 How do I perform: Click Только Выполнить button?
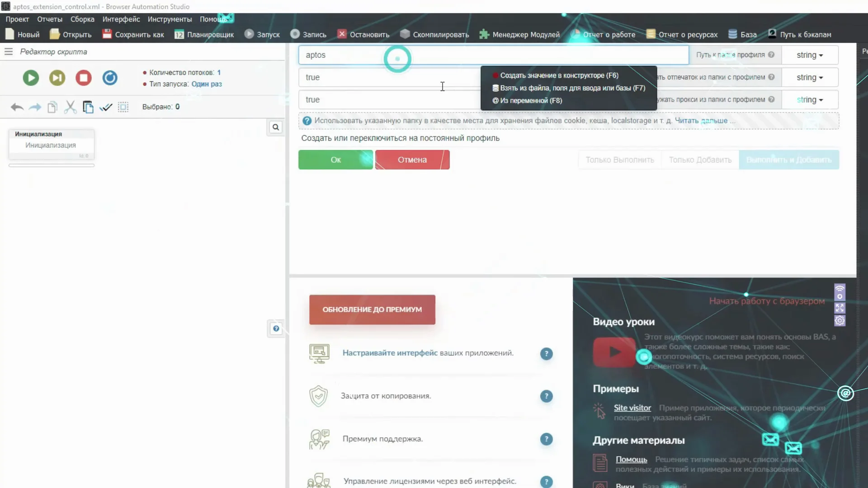click(x=620, y=160)
